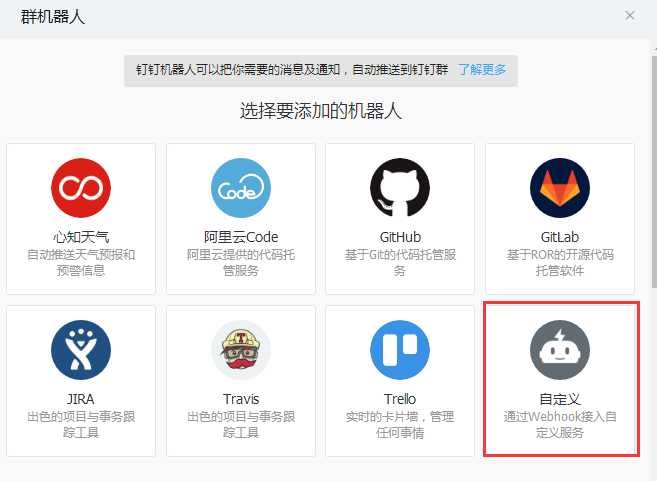657x481 pixels.
Task: Click JIRA description 出色的项目与事务跟踪工具
Action: pos(81,424)
